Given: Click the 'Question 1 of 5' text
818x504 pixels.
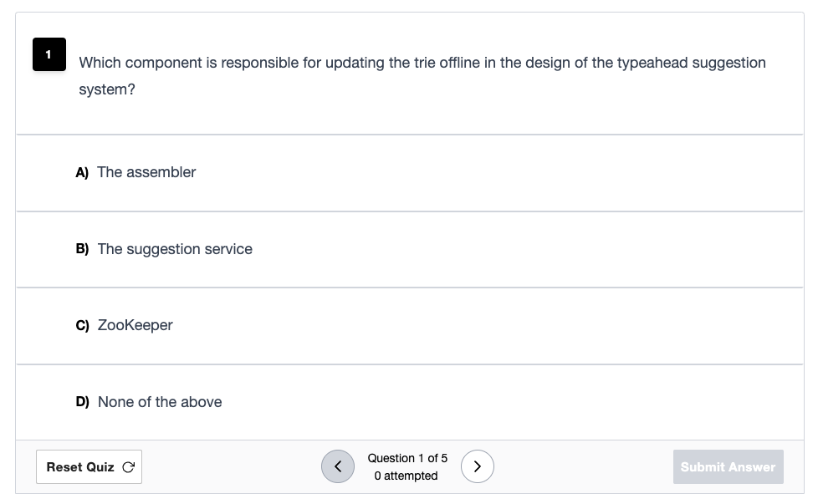Looking at the screenshot, I should (x=407, y=458).
